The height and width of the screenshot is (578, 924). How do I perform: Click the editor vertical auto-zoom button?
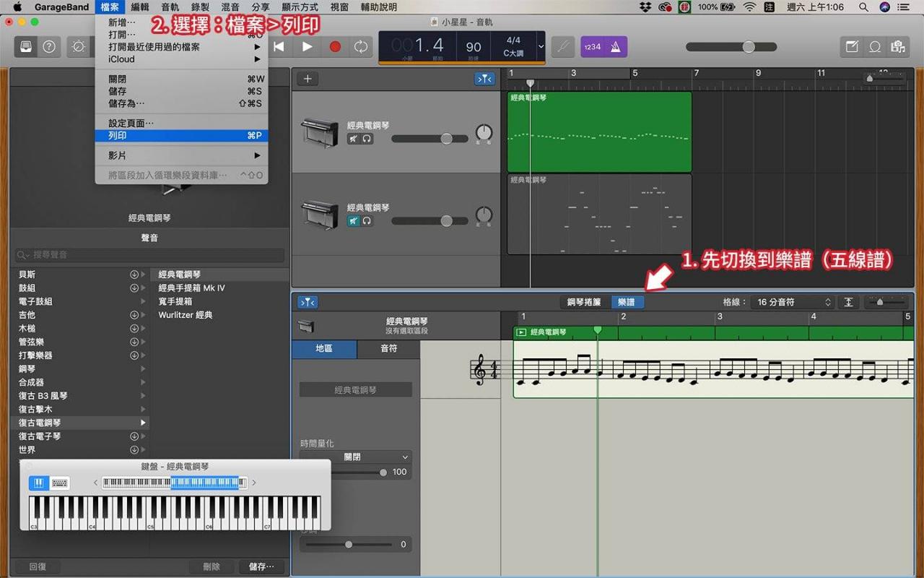click(x=849, y=303)
